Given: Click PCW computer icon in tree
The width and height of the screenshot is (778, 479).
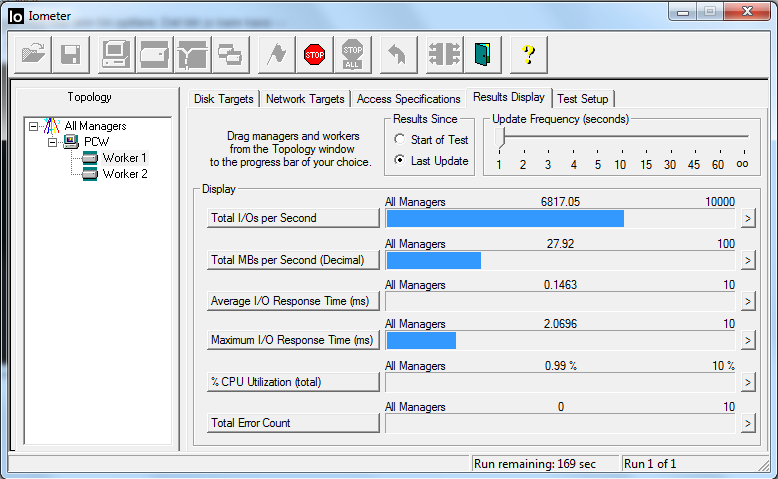Looking at the screenshot, I should click(71, 142).
